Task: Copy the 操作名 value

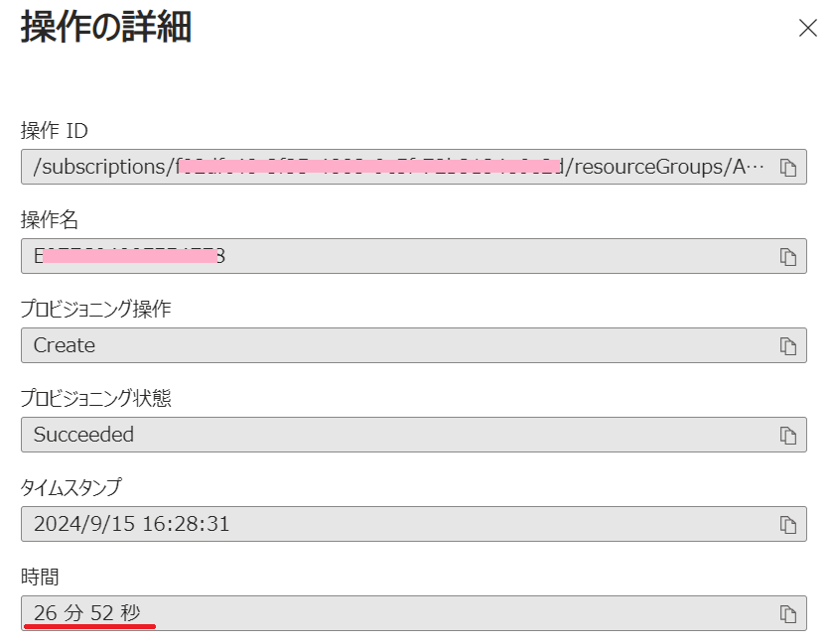Action: 787,257
